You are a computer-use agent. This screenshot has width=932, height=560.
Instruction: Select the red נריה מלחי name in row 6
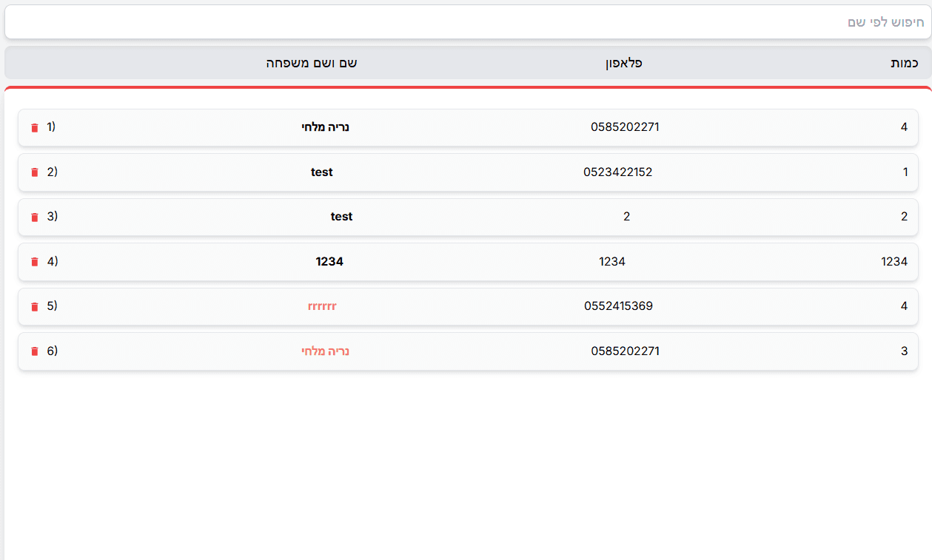coord(325,351)
